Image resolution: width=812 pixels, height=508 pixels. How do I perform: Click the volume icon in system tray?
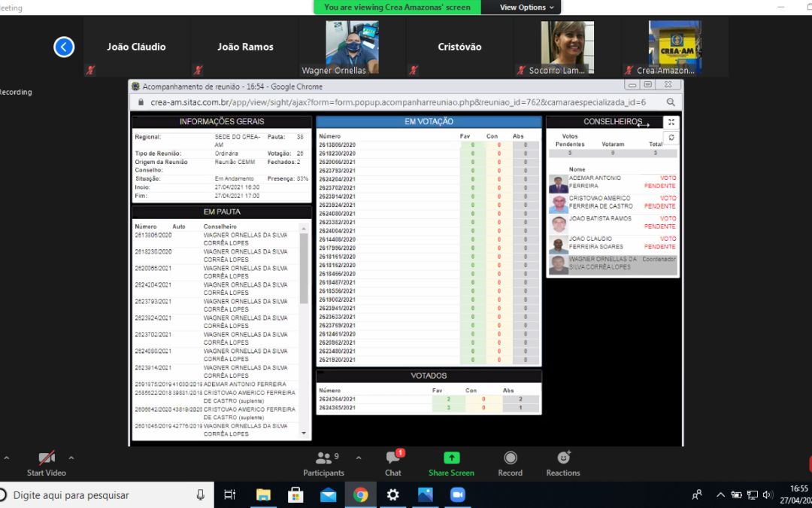pos(768,494)
